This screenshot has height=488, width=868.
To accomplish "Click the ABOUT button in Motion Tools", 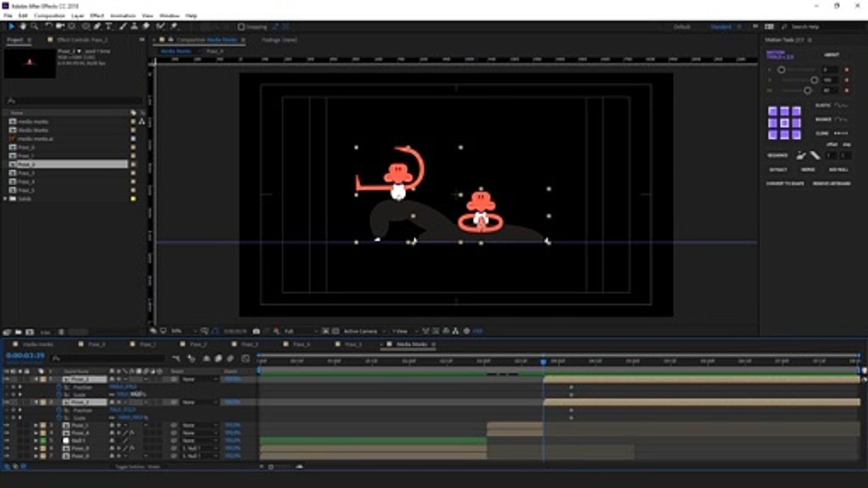I will tap(831, 55).
